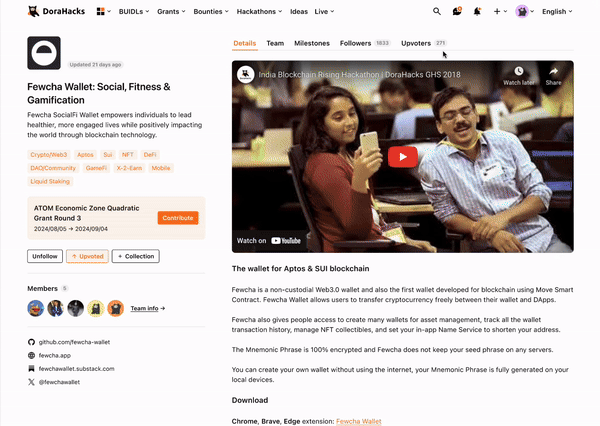Click the X-2-Earn tag
600x426 pixels.
click(x=129, y=168)
